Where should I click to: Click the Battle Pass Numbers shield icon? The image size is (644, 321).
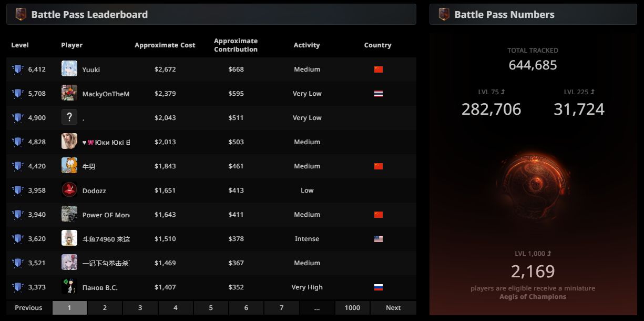click(x=444, y=14)
